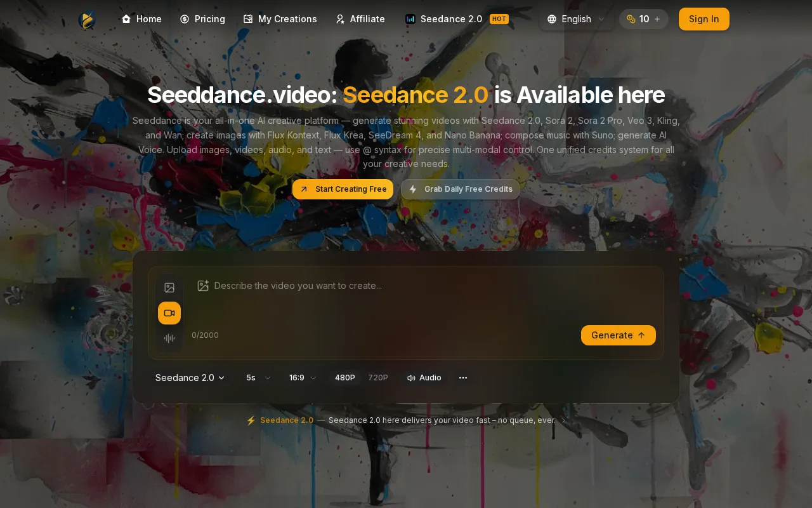Screen dimensions: 812x508
Task: Click the Affiliate person icon
Action: coord(340,19)
